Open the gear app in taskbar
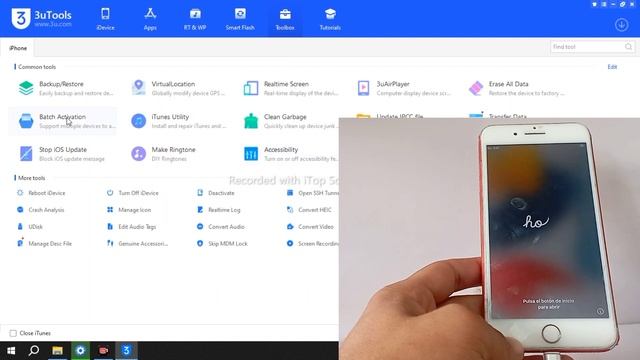Image resolution: width=640 pixels, height=360 pixels. (x=80, y=351)
